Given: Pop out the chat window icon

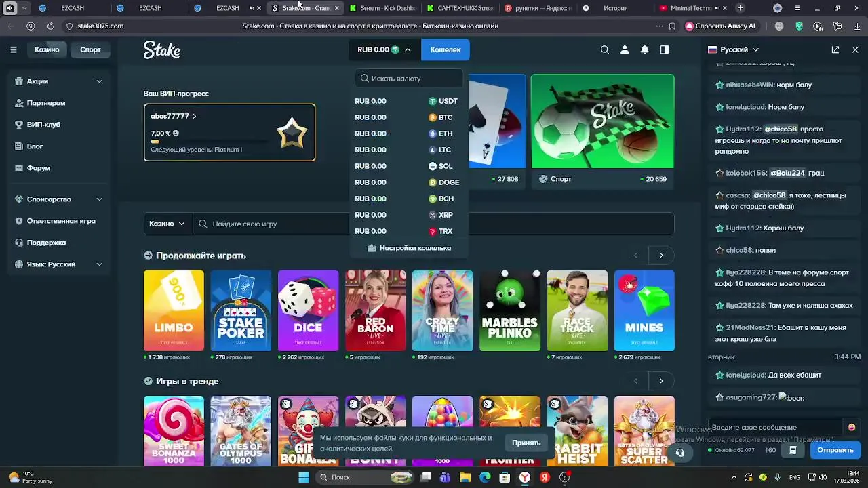Looking at the screenshot, I should click(x=835, y=49).
